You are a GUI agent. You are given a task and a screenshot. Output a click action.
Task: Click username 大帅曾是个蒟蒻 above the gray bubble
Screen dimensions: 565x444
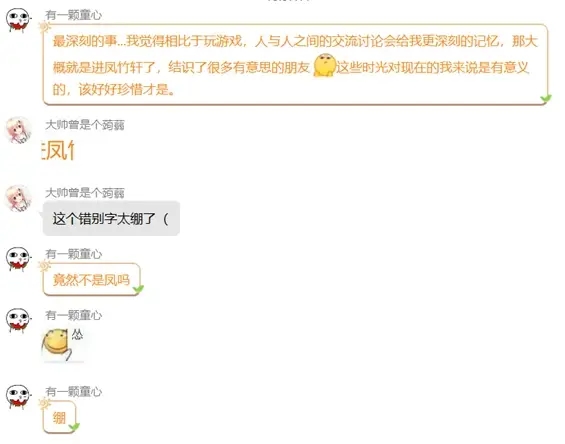pyautogui.click(x=85, y=193)
